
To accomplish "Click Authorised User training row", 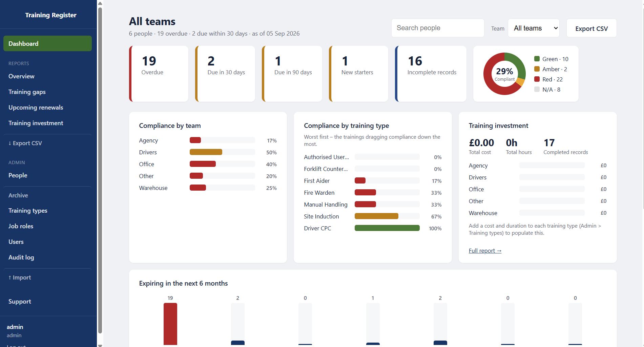I will [373, 157].
